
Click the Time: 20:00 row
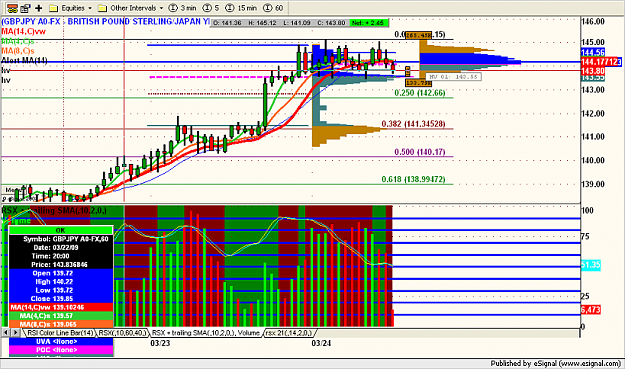click(x=61, y=256)
